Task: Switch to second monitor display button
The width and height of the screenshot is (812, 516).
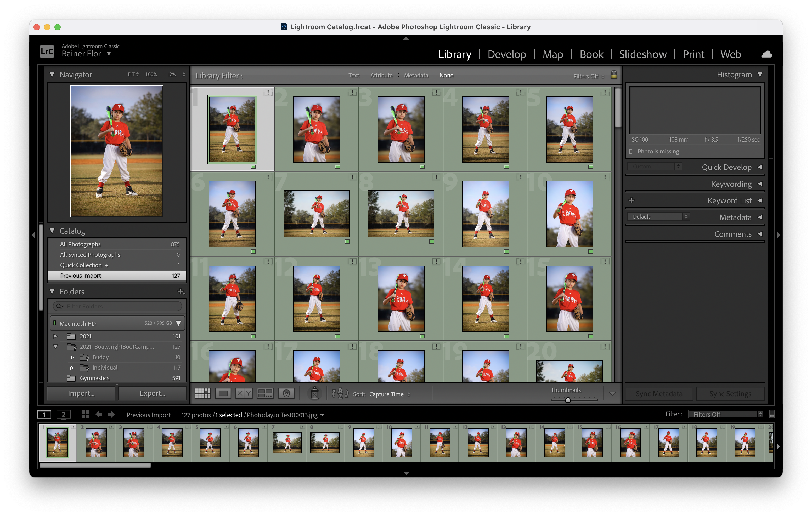Action: coord(63,415)
